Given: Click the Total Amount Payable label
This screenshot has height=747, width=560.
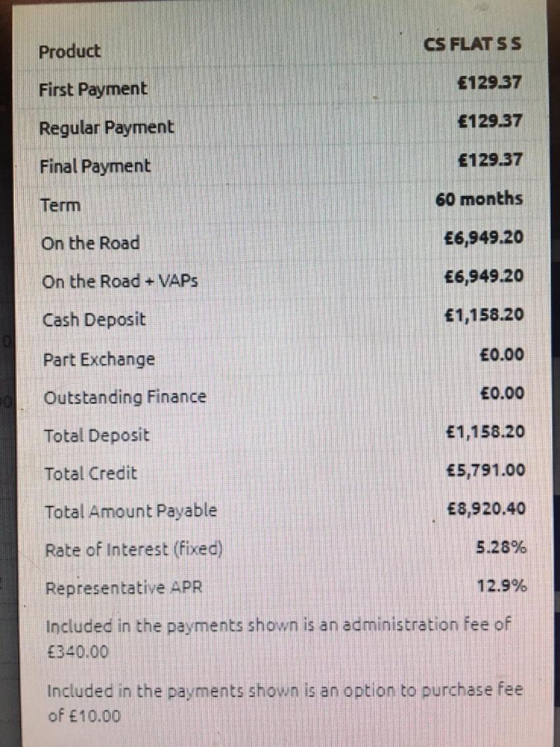Looking at the screenshot, I should [130, 512].
